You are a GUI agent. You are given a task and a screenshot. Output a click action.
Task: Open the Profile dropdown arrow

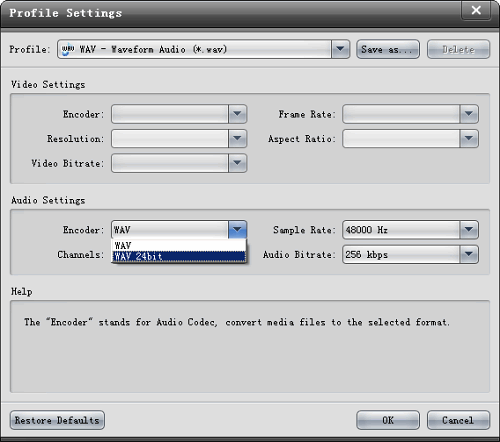[x=340, y=49]
